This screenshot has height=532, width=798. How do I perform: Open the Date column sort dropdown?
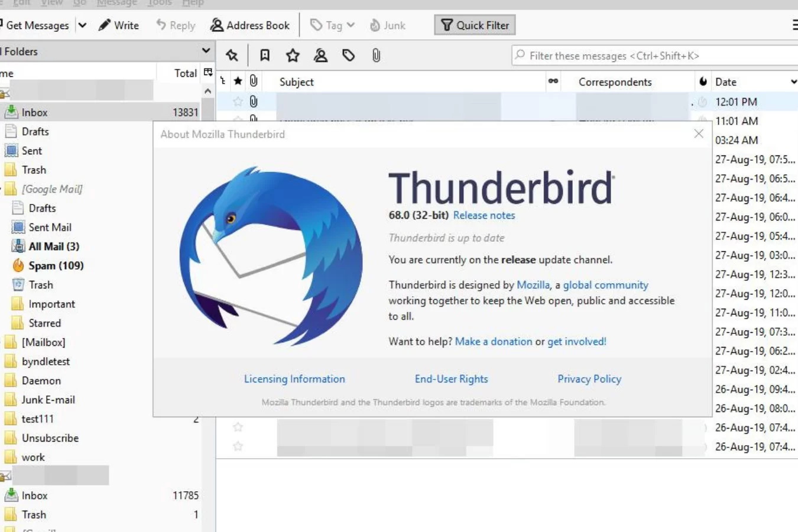pyautogui.click(x=793, y=82)
